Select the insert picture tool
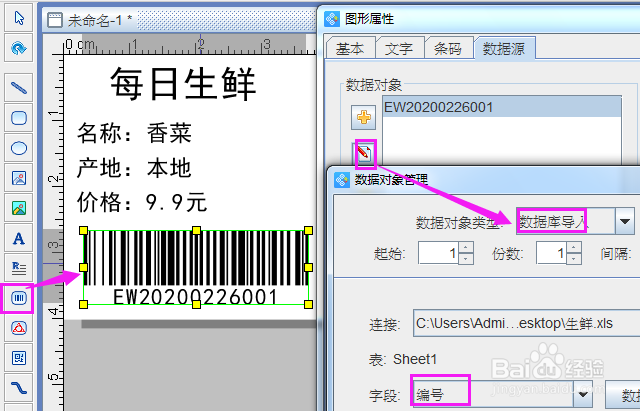This screenshot has width=640, height=411. (19, 178)
